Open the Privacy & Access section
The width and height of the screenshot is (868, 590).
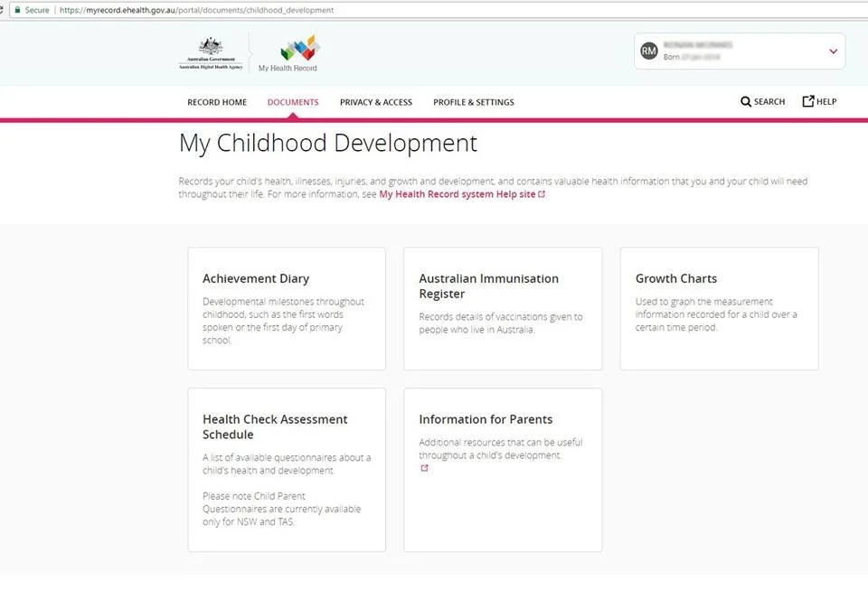(376, 102)
